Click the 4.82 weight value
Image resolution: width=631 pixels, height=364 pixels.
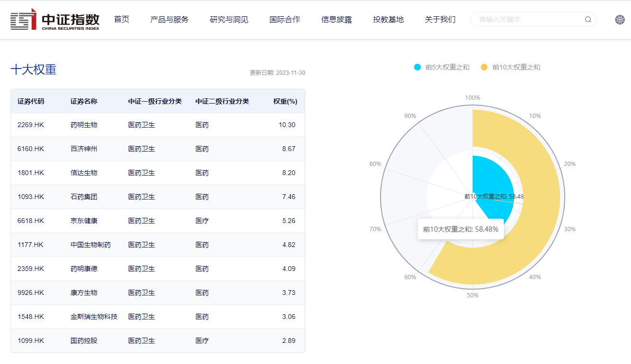289,245
